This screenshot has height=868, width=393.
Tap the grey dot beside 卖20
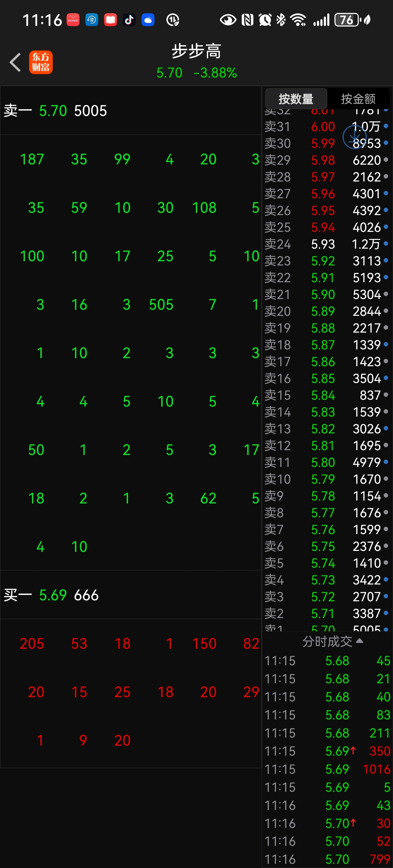pos(386,311)
